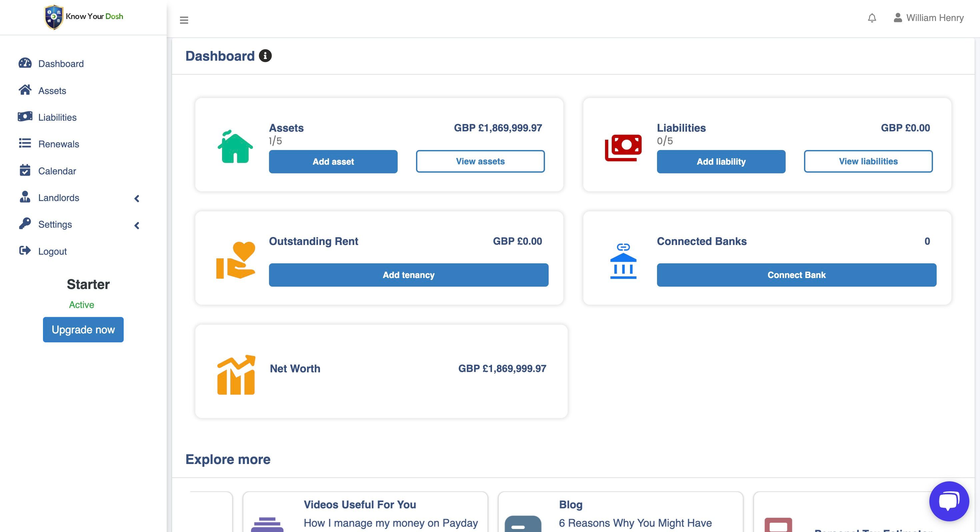980x532 pixels.
Task: Click the green house Assets icon
Action: pos(235,147)
